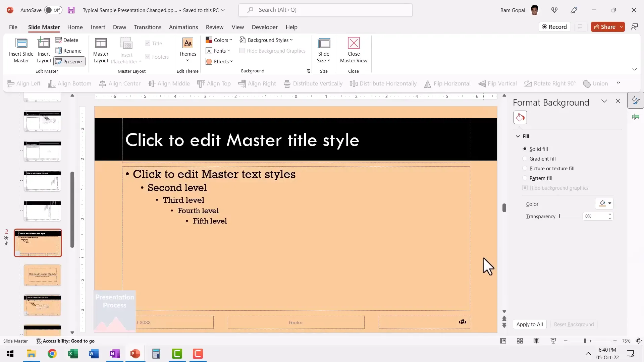Image resolution: width=644 pixels, height=362 pixels.
Task: Select Picture or texture fill option
Action: (549, 168)
